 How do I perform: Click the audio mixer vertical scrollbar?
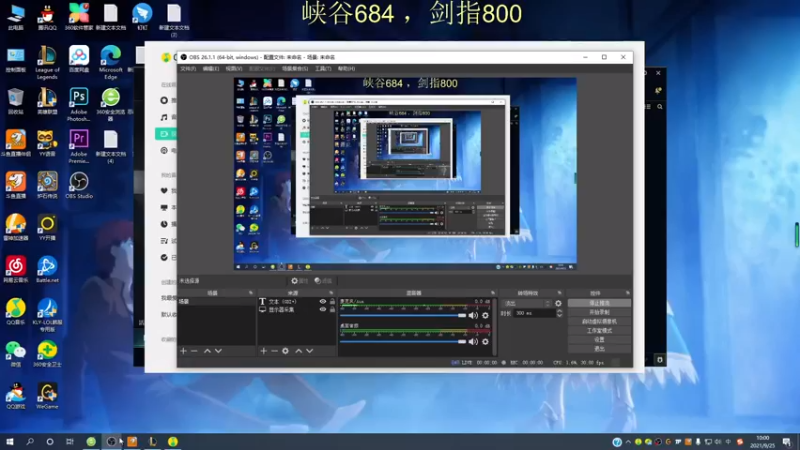494,327
